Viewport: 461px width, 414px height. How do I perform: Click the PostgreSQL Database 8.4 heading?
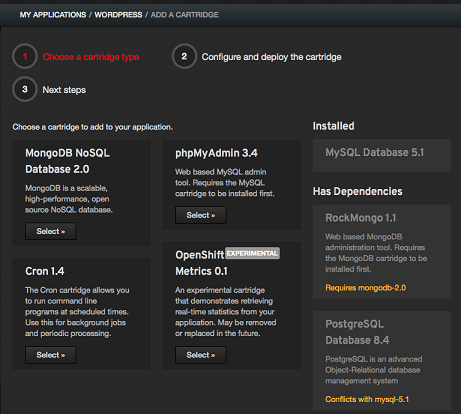(357, 332)
